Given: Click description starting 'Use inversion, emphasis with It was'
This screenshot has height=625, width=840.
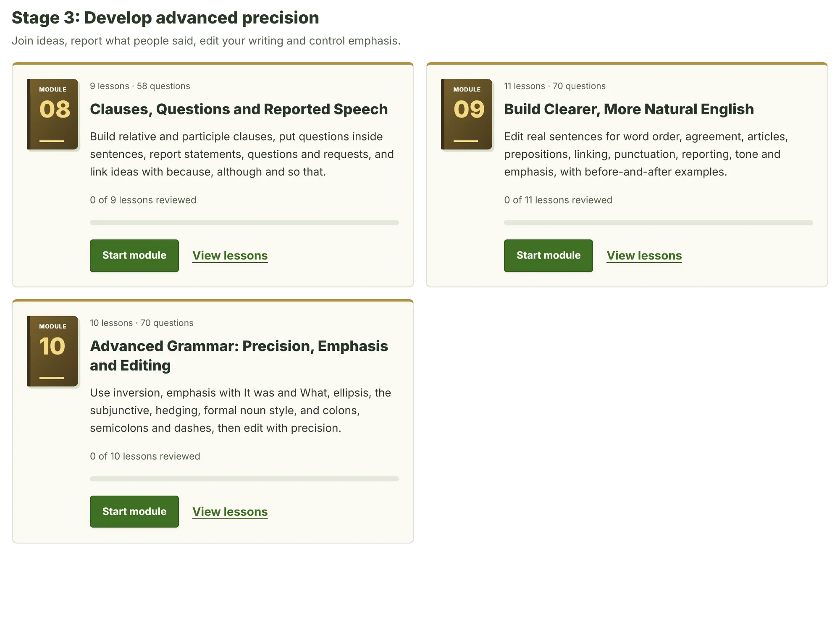Looking at the screenshot, I should point(241,411).
